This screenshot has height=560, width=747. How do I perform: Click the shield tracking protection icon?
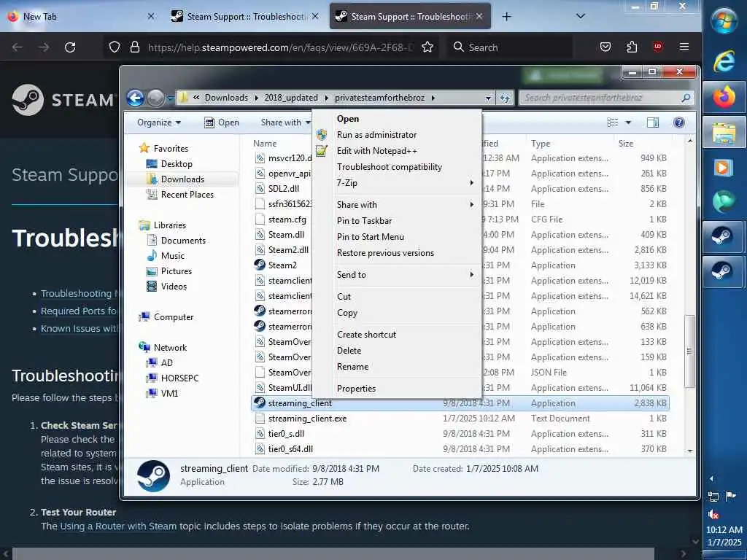(x=115, y=47)
